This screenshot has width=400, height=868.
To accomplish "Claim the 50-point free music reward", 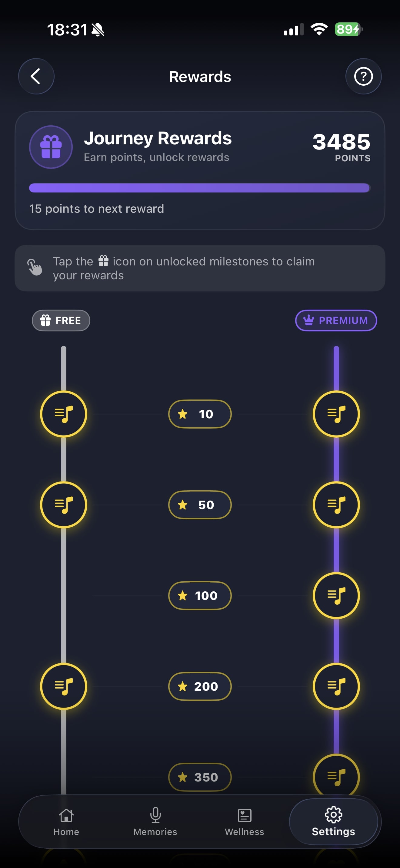I will click(x=63, y=505).
